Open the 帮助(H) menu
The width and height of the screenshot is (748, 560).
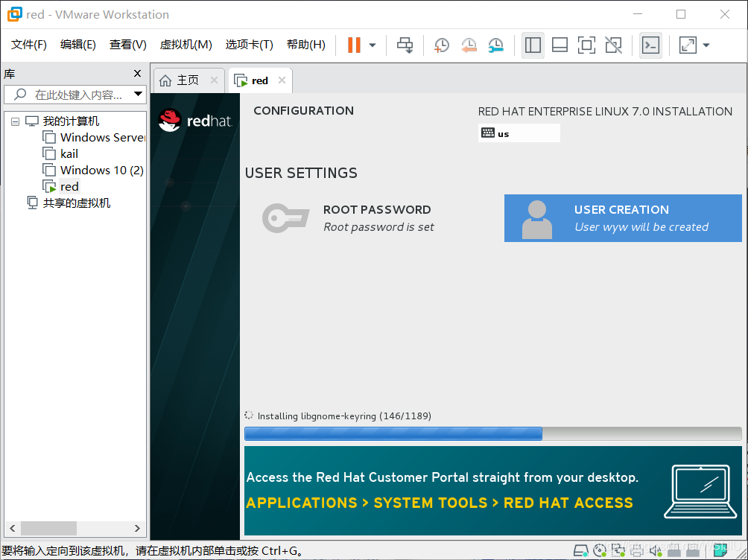[305, 45]
